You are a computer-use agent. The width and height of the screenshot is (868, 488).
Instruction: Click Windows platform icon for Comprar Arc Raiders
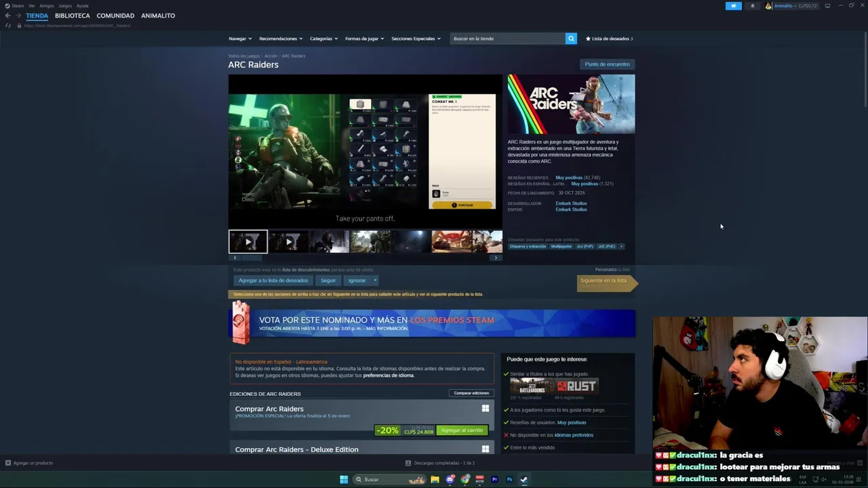[485, 408]
